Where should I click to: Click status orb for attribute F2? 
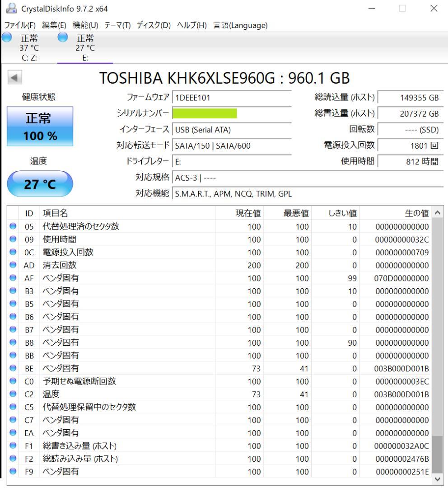[x=13, y=459]
